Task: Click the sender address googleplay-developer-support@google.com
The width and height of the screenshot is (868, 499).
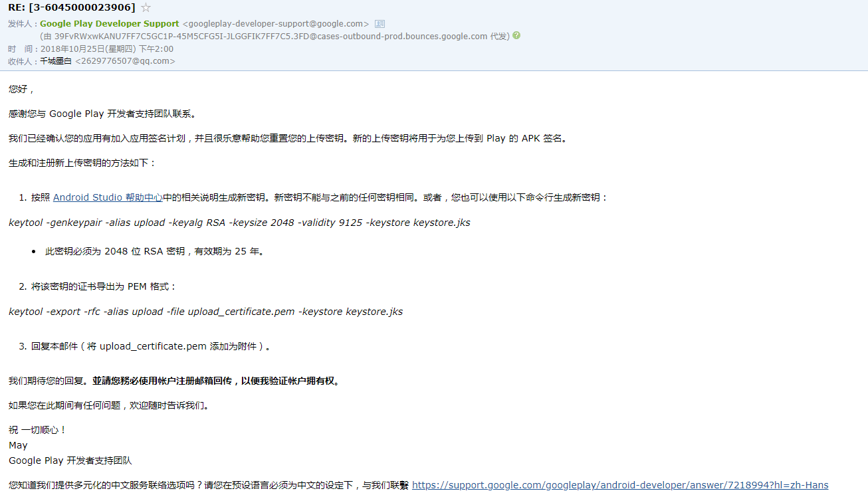Action: tap(276, 24)
